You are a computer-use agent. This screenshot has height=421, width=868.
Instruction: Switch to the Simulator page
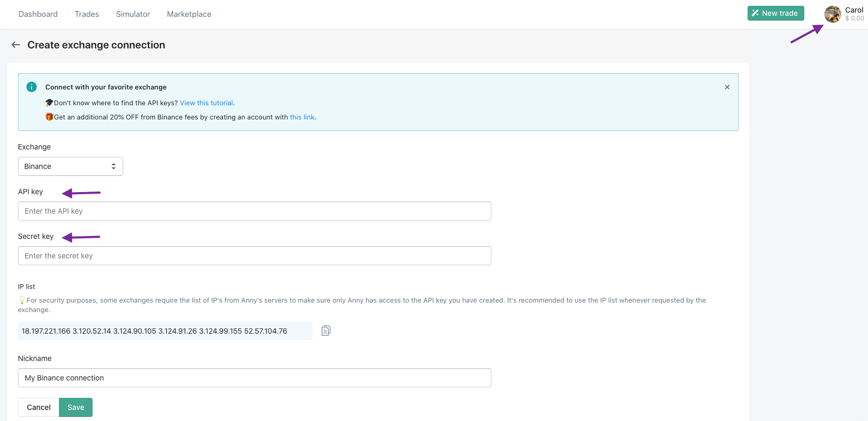[x=133, y=14]
